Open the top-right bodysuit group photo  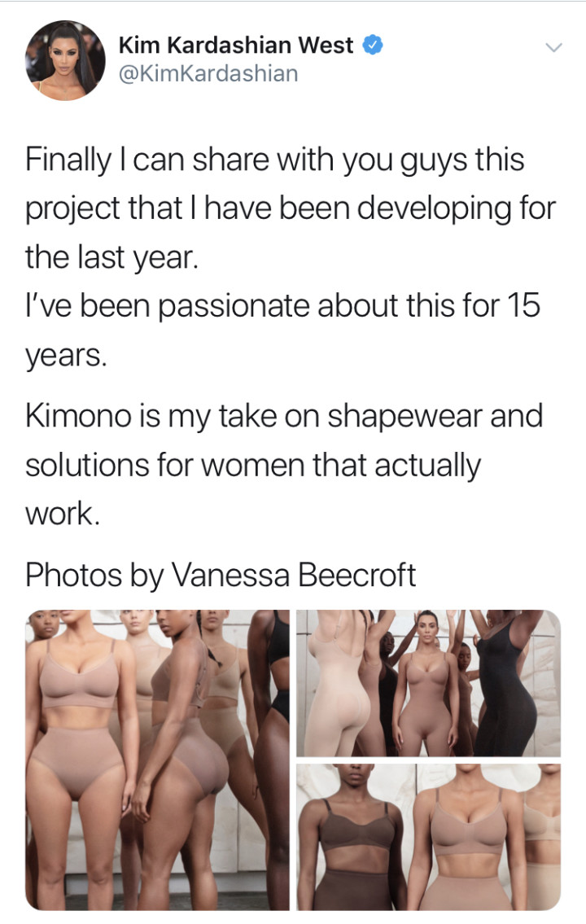click(x=428, y=684)
